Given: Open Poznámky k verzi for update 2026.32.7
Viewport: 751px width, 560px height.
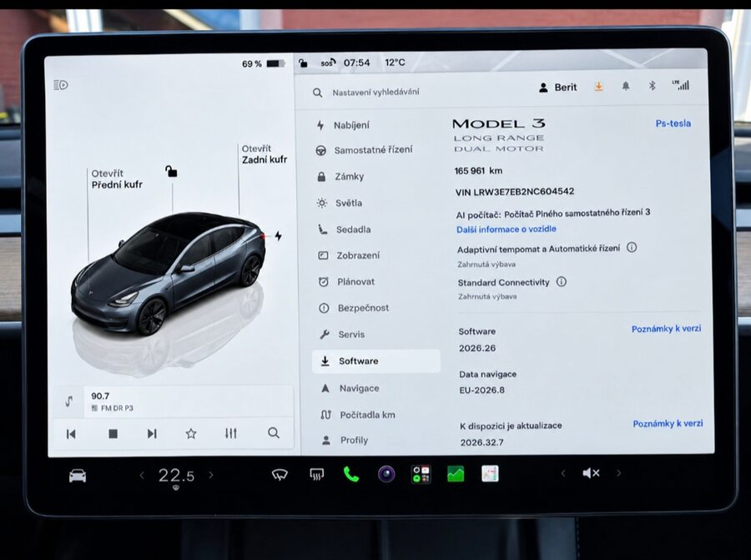Looking at the screenshot, I should pos(668,423).
